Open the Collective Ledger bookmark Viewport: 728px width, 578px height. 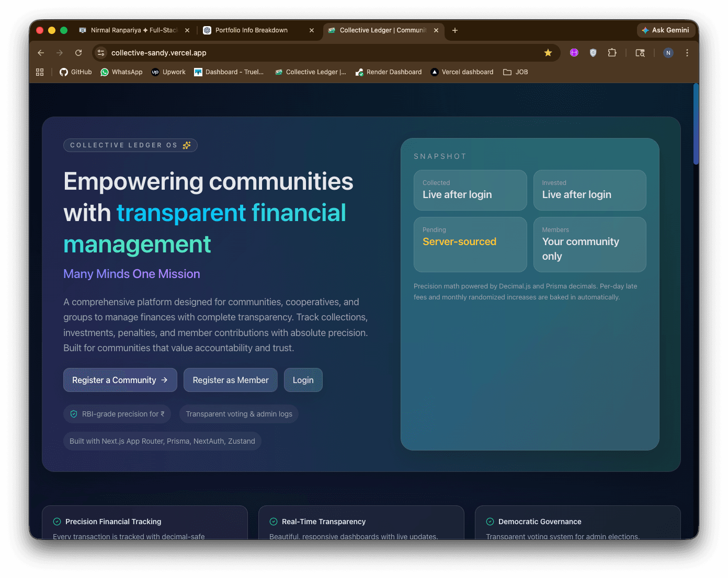point(310,72)
